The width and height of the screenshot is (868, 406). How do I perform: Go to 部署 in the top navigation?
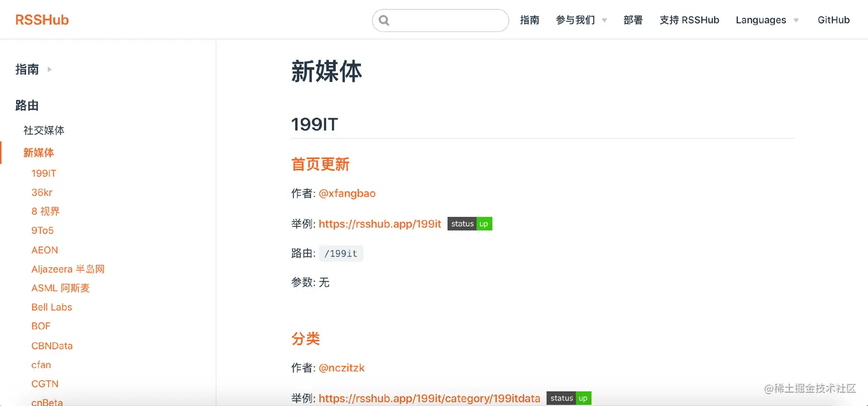[x=633, y=20]
